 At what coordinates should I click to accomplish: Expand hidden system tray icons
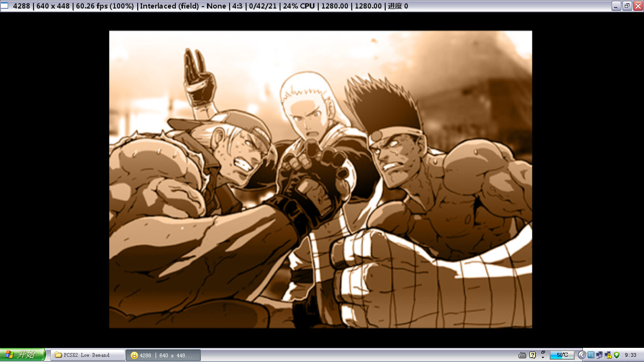click(x=582, y=355)
